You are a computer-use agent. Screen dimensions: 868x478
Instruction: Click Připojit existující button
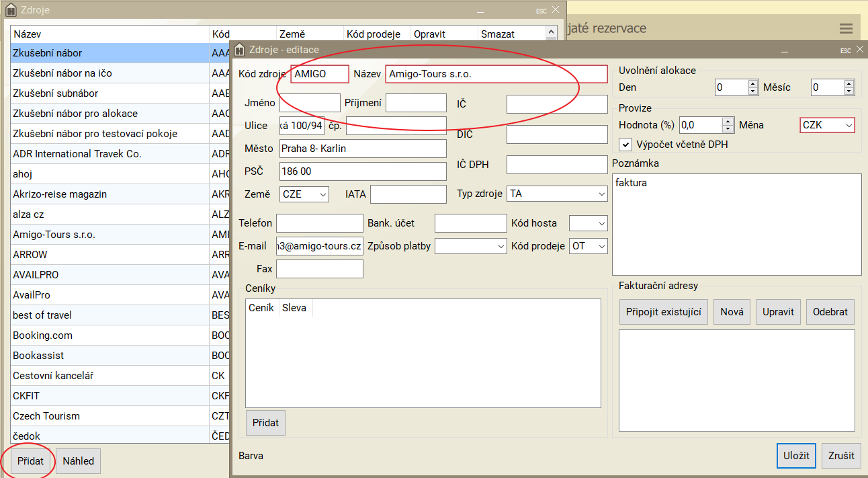pos(663,312)
